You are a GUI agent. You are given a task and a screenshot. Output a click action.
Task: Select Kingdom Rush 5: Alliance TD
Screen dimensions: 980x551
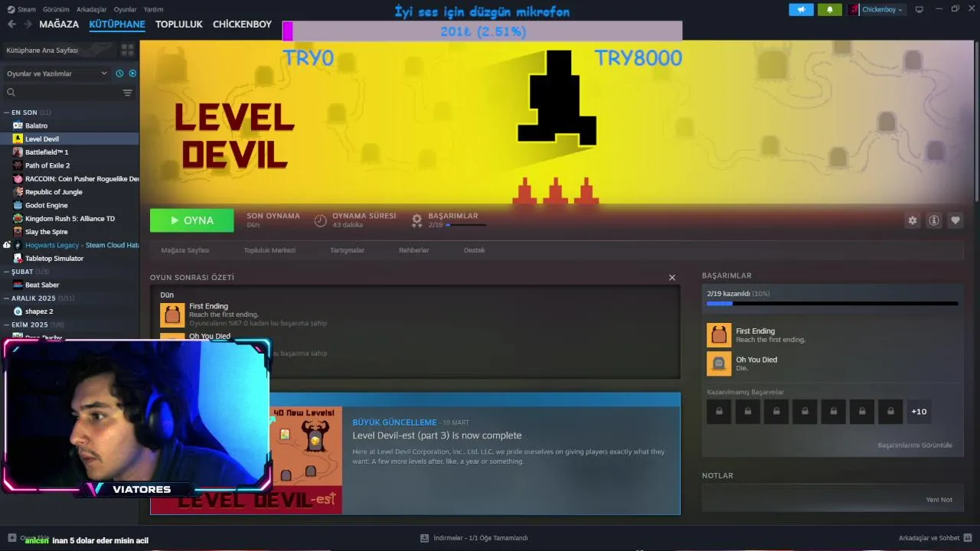[70, 219]
